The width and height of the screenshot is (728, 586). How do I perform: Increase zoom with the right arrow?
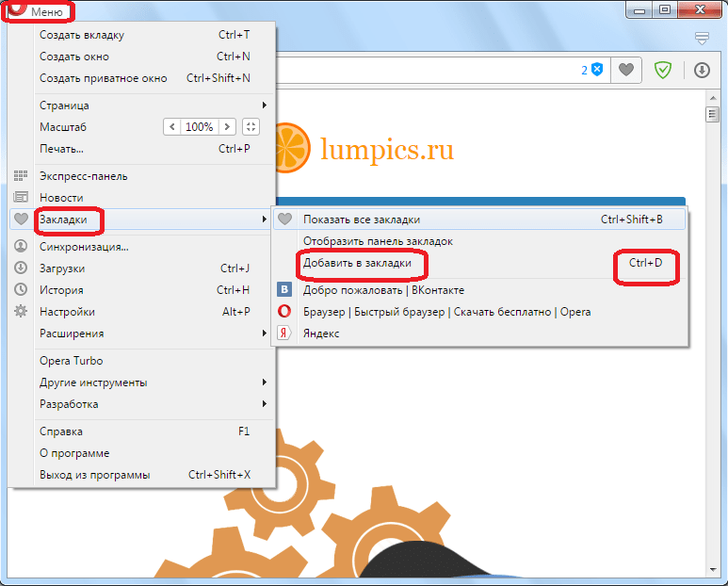227,127
